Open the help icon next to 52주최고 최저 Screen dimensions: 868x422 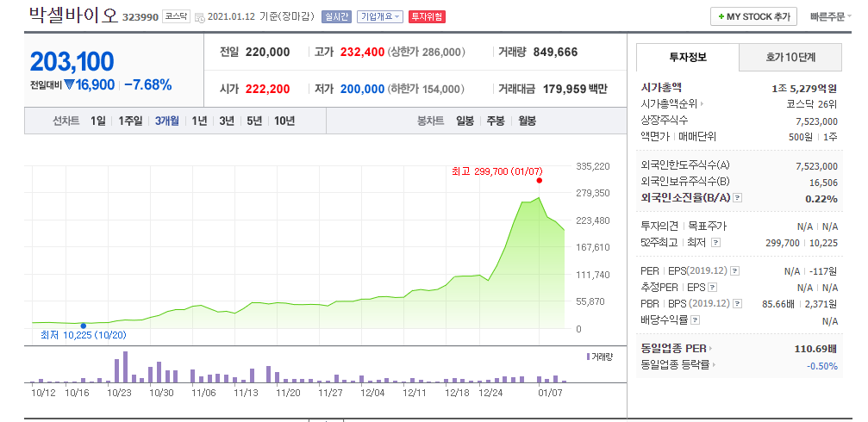pyautogui.click(x=715, y=242)
